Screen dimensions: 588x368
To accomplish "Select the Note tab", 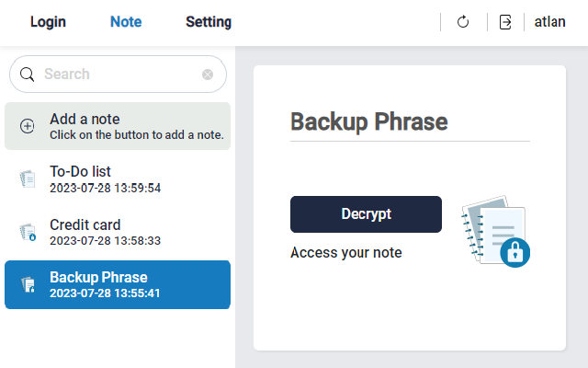I will tap(126, 22).
